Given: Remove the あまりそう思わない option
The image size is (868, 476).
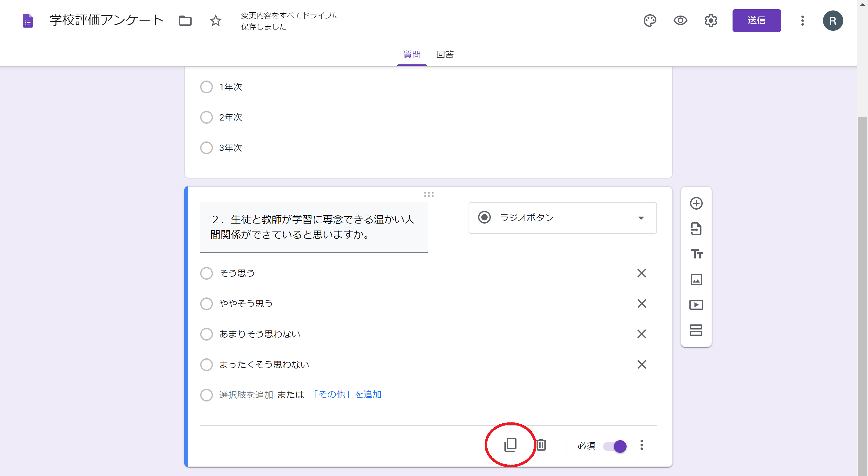Looking at the screenshot, I should pos(641,334).
